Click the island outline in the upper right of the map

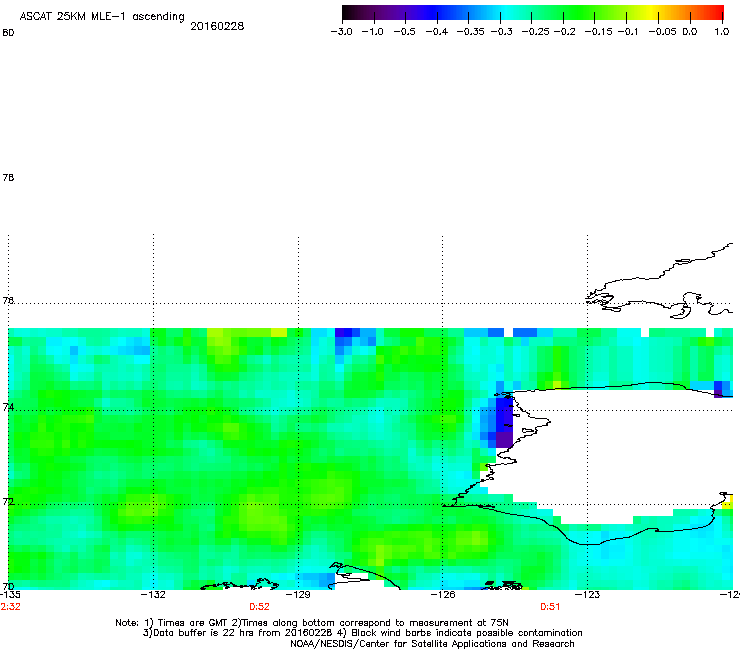pos(661,283)
